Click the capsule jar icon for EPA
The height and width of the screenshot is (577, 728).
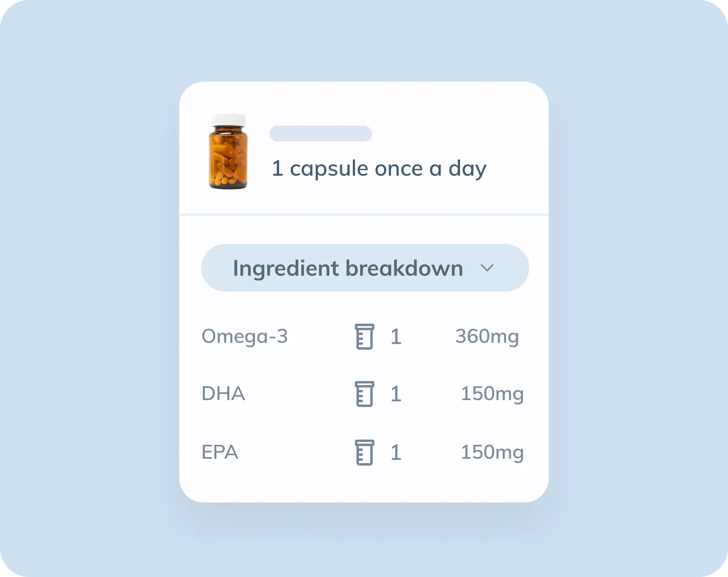(x=364, y=453)
